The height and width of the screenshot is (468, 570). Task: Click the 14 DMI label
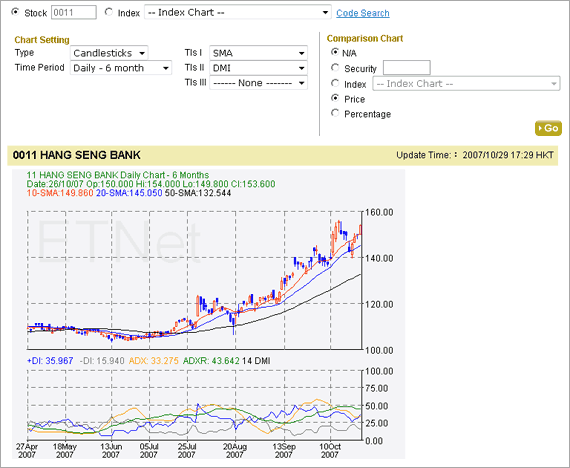coord(256,361)
